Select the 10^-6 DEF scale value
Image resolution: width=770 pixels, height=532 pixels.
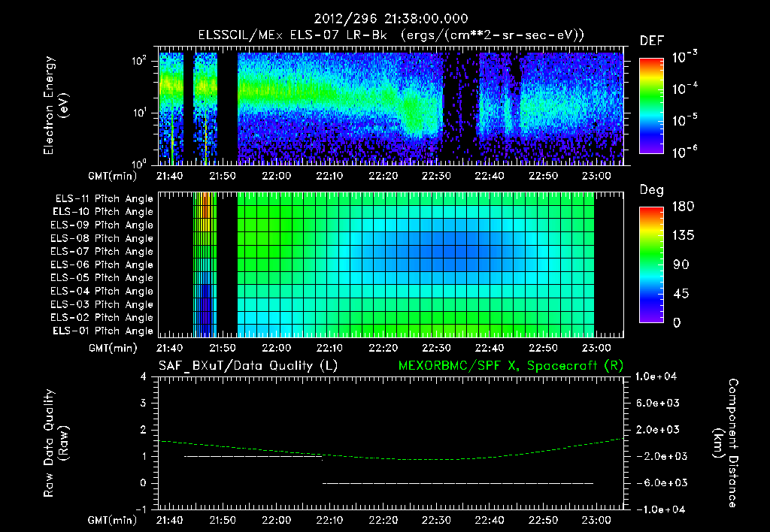(x=684, y=152)
